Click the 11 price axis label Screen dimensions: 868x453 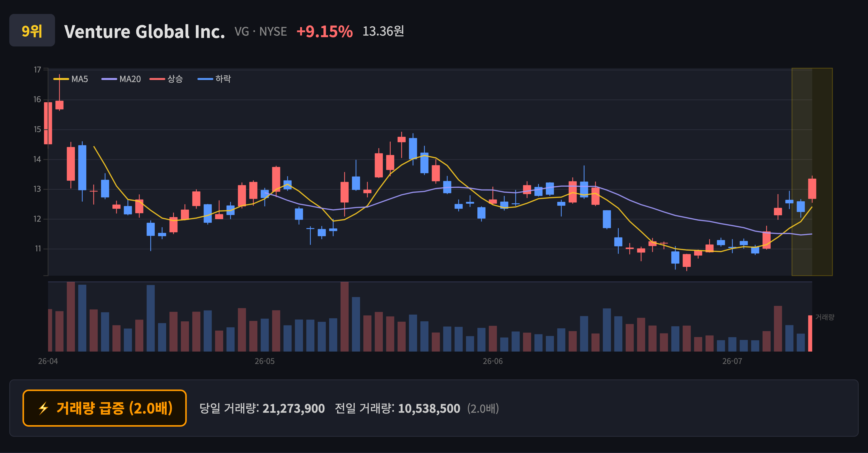point(38,249)
